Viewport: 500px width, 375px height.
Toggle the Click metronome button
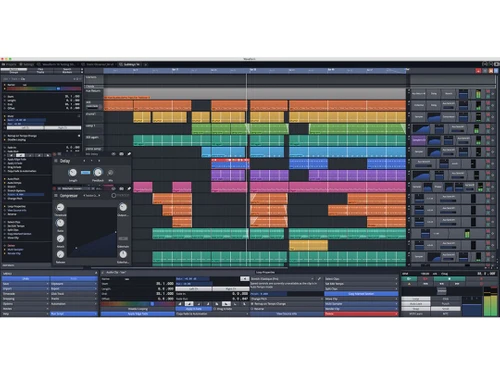click(x=446, y=299)
